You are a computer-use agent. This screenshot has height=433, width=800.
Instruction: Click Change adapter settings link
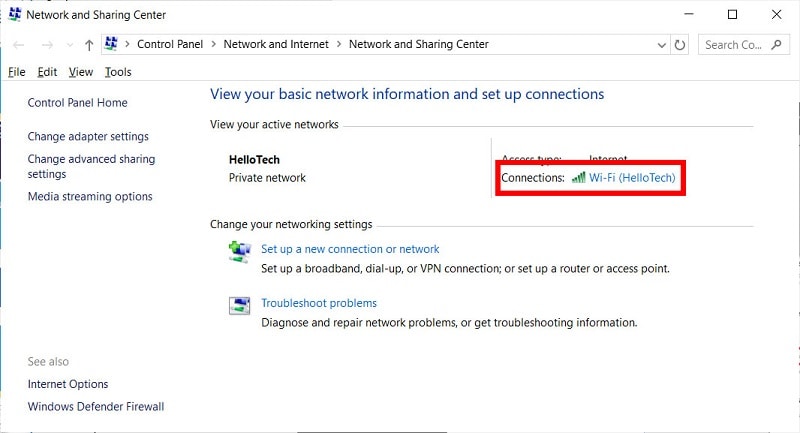tap(88, 137)
